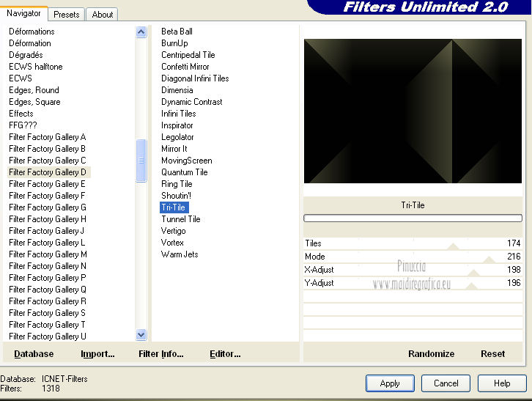
Task: Select Filter Factory Gallery F category
Action: 48,196
